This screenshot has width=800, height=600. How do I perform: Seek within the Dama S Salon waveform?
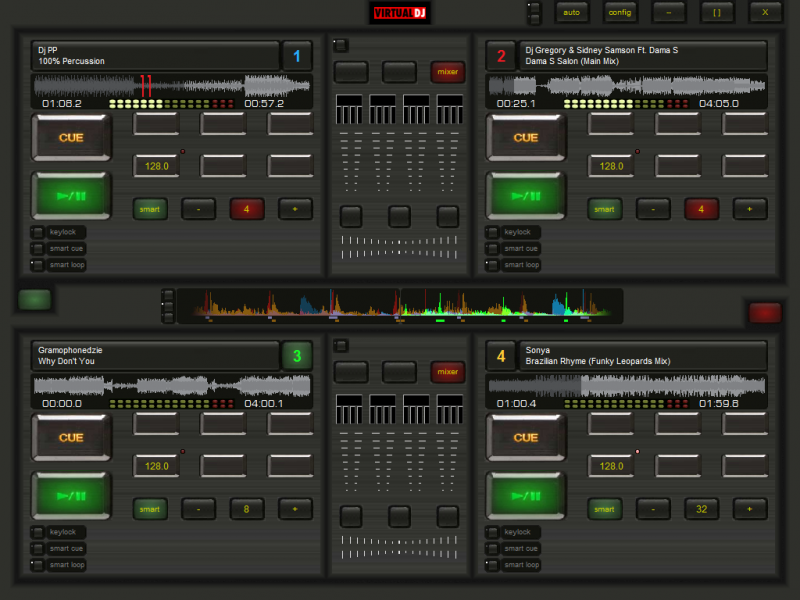627,86
